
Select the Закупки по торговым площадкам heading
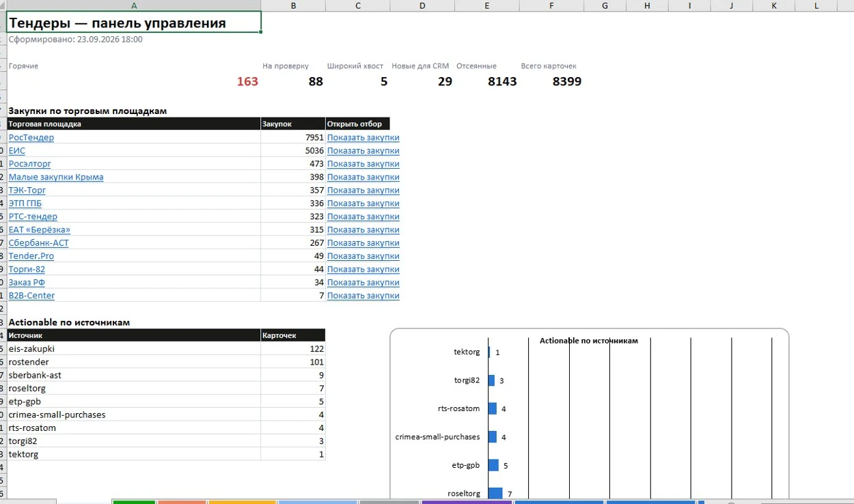point(87,111)
